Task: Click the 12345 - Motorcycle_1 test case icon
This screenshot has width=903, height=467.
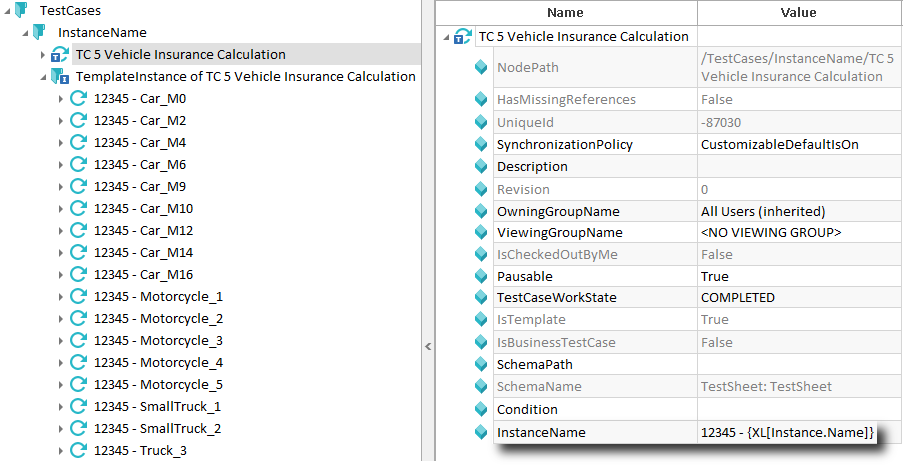Action: point(78,297)
